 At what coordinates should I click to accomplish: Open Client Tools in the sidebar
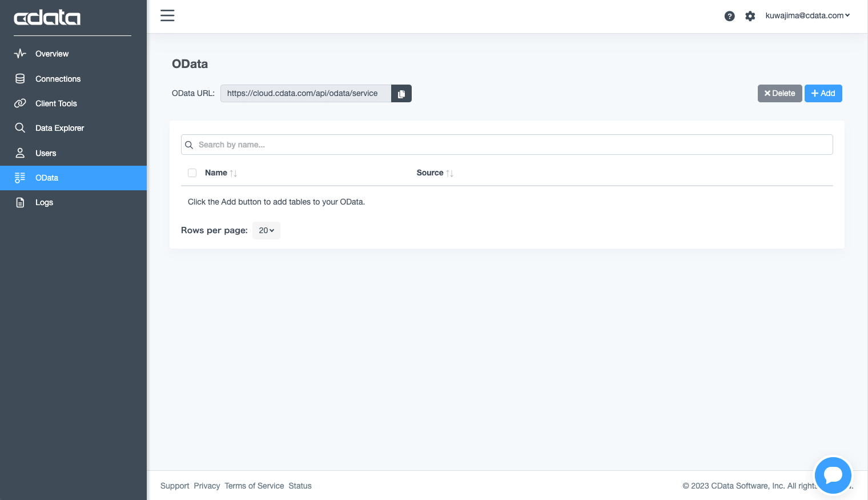click(x=73, y=103)
